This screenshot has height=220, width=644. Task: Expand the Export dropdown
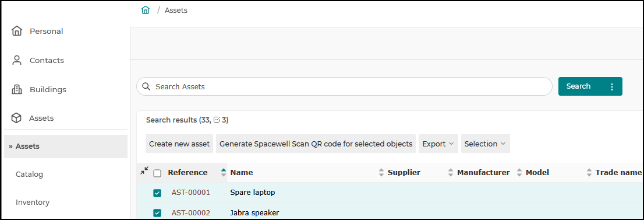(438, 144)
